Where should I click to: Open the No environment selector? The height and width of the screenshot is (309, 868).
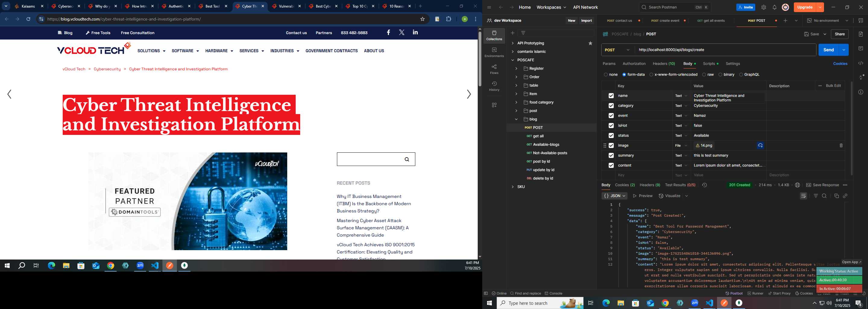coord(828,21)
